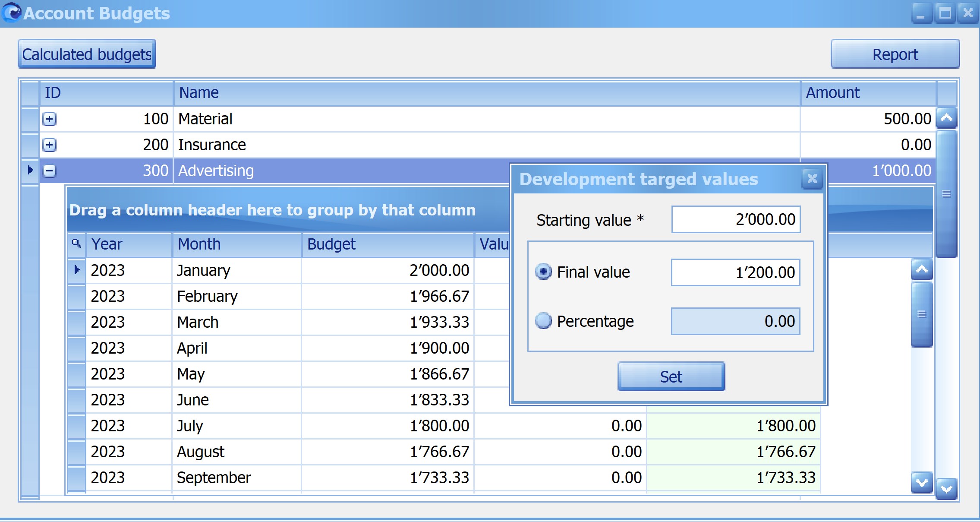Click Set in Development targed values dialog
This screenshot has height=522, width=980.
click(671, 376)
